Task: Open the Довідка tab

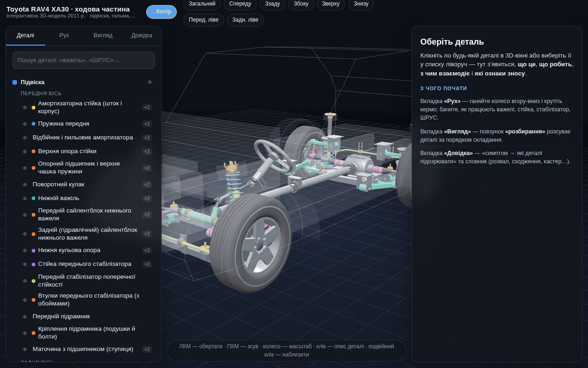Action: pos(141,35)
